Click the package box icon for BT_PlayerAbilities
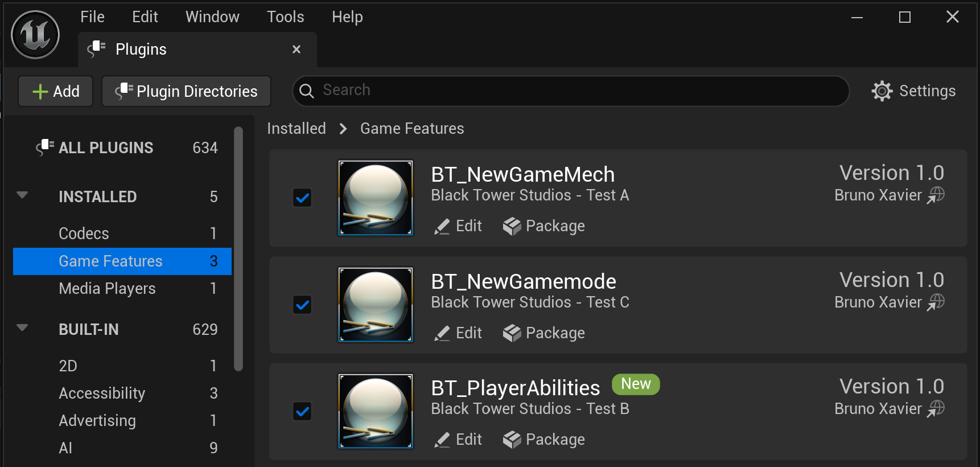 pos(512,440)
